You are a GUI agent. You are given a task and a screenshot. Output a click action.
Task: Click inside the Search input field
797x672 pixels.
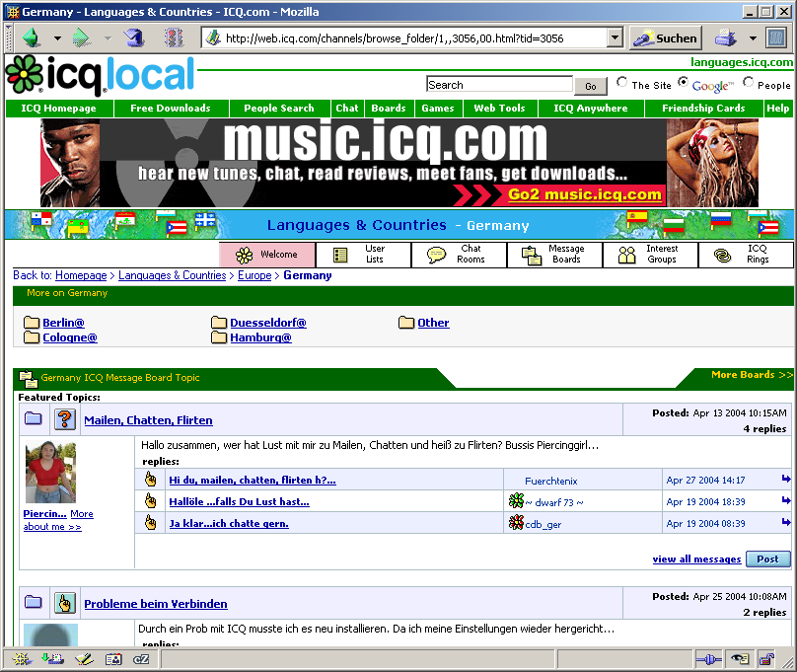click(499, 84)
